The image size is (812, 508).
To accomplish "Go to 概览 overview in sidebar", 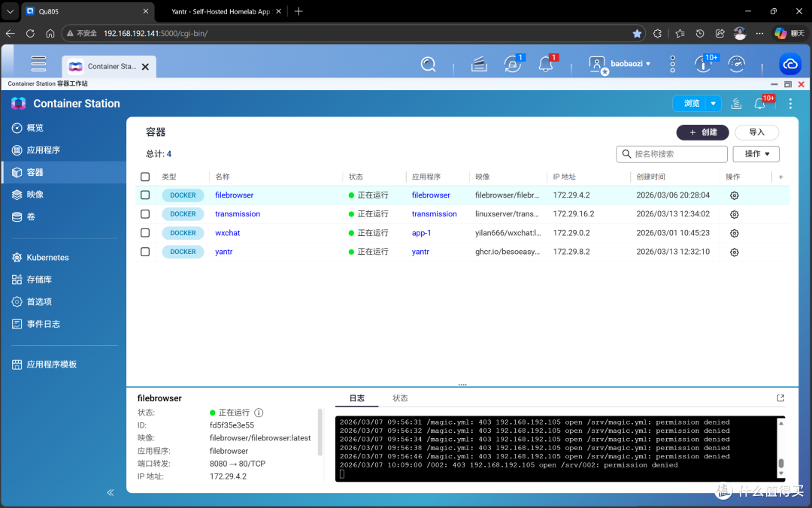I will point(63,128).
